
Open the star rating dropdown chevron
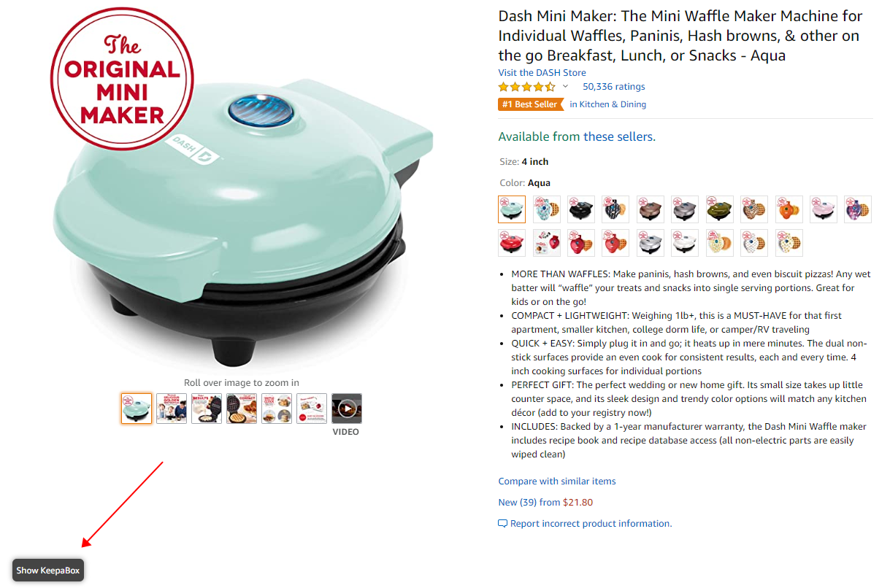pos(565,87)
